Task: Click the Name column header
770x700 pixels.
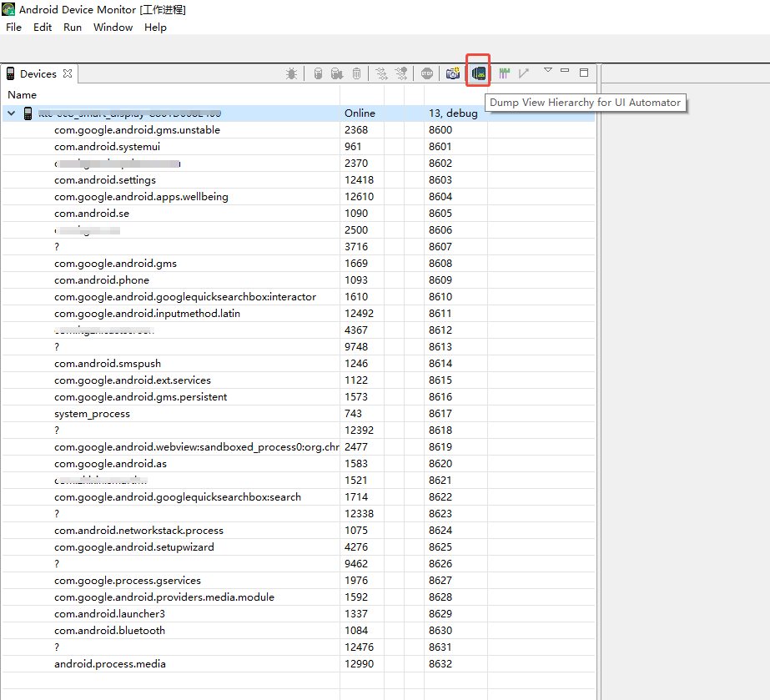Action: coord(22,95)
